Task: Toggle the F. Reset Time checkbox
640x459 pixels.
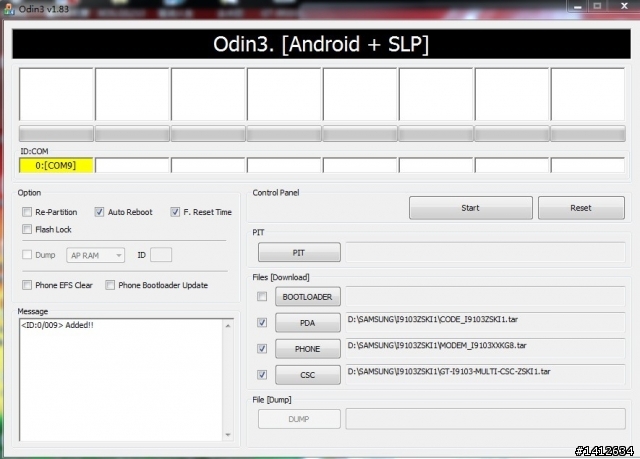Action: coord(175,212)
